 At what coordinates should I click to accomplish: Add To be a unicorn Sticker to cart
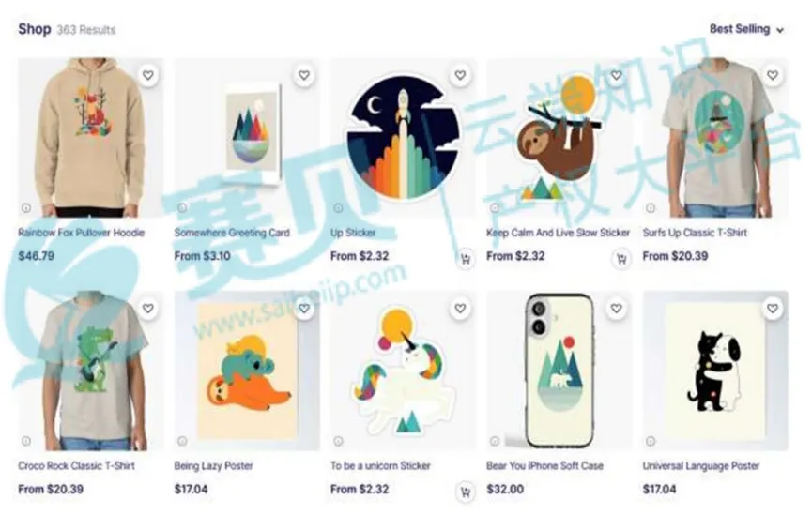pos(465,492)
